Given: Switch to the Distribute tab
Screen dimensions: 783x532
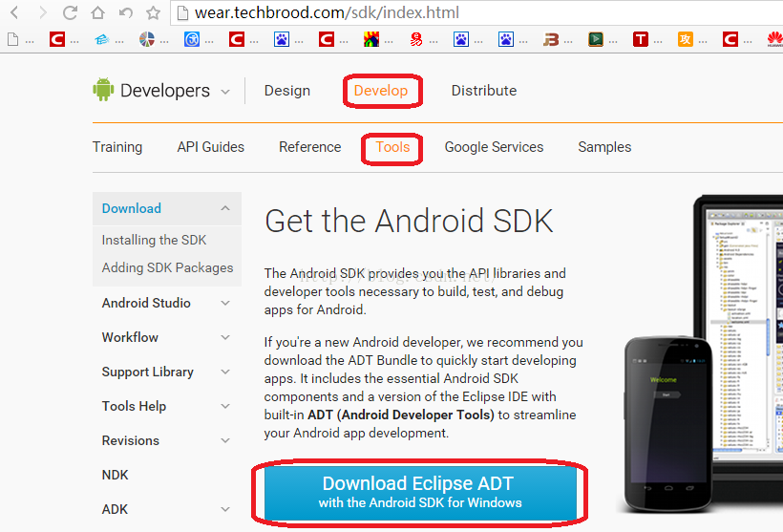Looking at the screenshot, I should tap(484, 91).
